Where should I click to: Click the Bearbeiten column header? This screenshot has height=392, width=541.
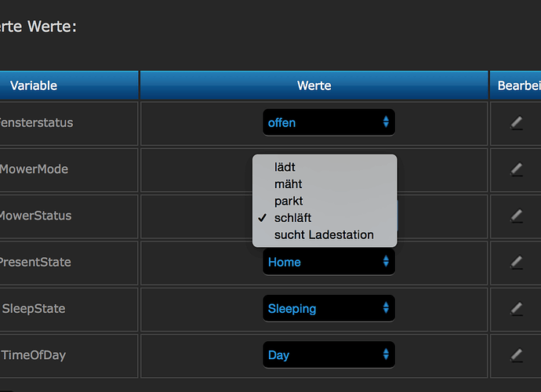click(x=518, y=85)
